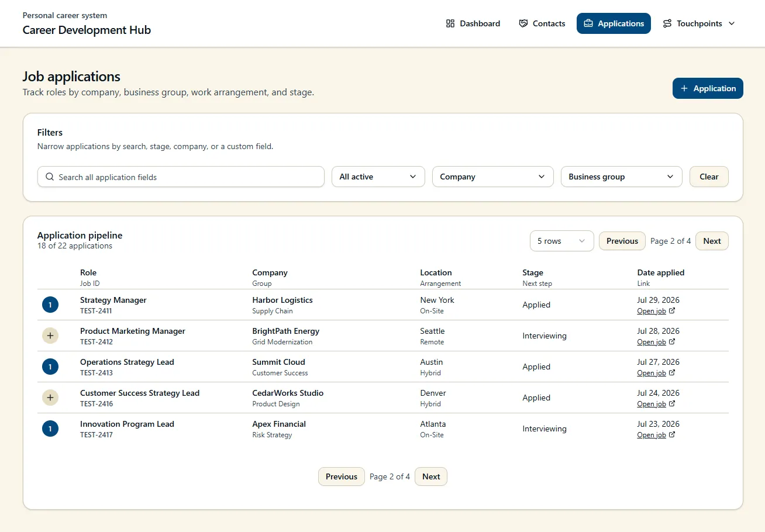The image size is (765, 532).
Task: Click the BrightPath Energy company cell
Action: point(286,331)
